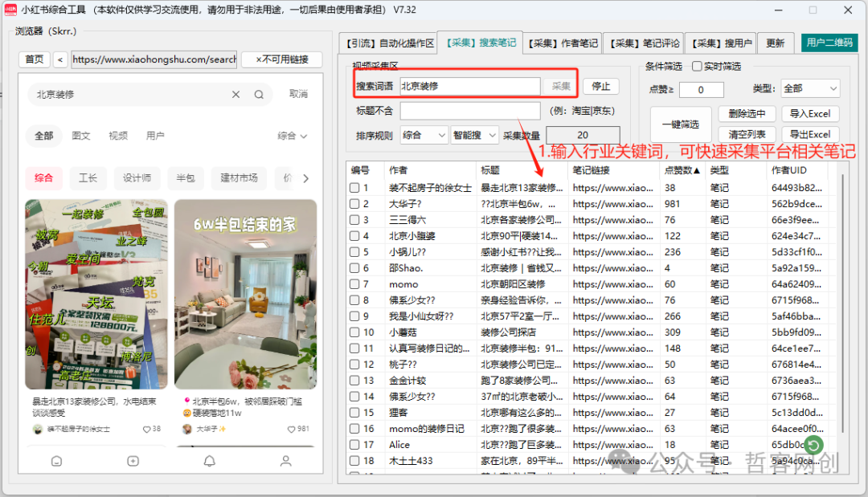The image size is (868, 497).
Task: Click the heart like icon showing 981
Action: click(x=291, y=429)
